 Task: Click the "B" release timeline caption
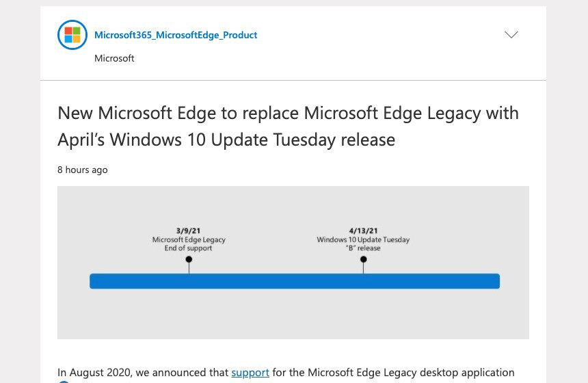363,248
